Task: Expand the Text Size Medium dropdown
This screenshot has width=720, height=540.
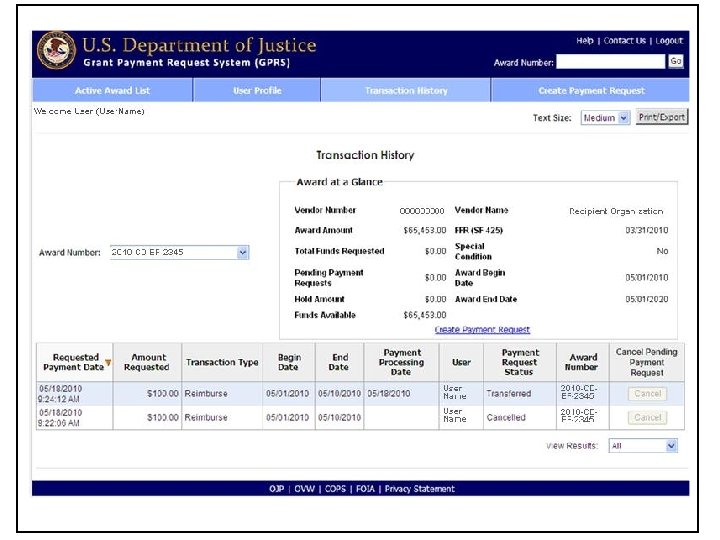Action: point(605,118)
